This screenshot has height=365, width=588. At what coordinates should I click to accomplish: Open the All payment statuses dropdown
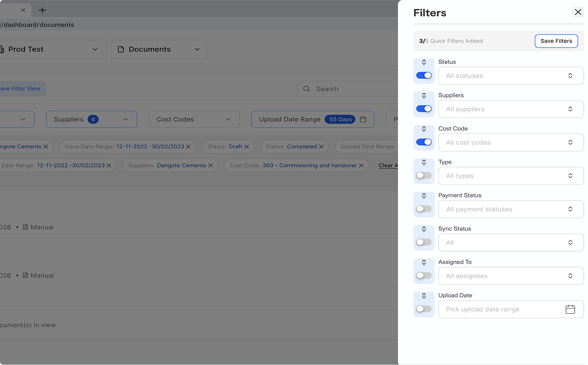[x=511, y=209]
